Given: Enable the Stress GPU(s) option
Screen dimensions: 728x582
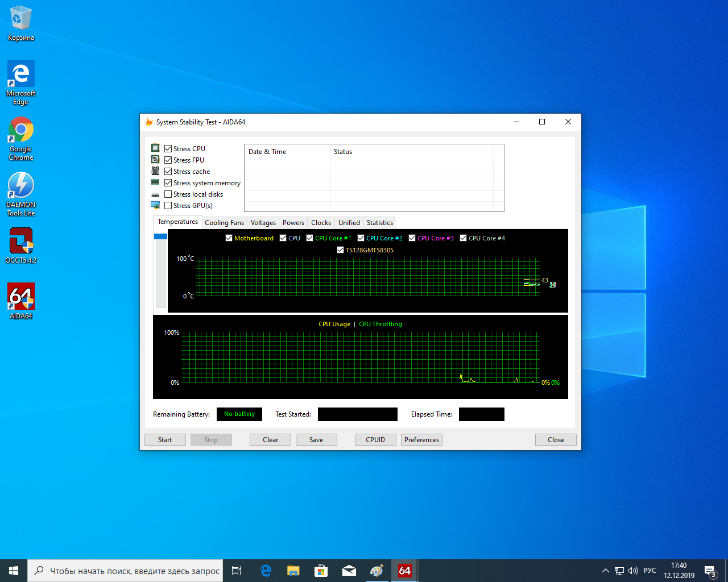Looking at the screenshot, I should [x=168, y=205].
